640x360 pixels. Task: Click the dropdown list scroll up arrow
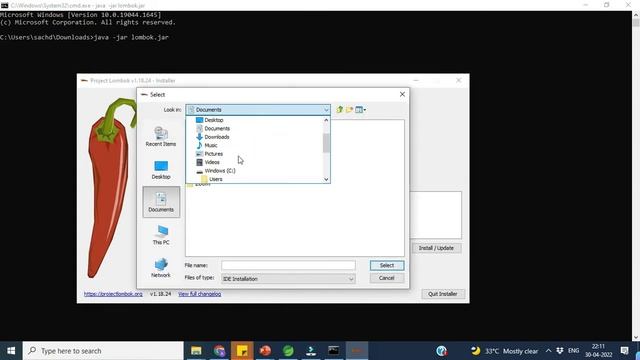pyautogui.click(x=326, y=120)
